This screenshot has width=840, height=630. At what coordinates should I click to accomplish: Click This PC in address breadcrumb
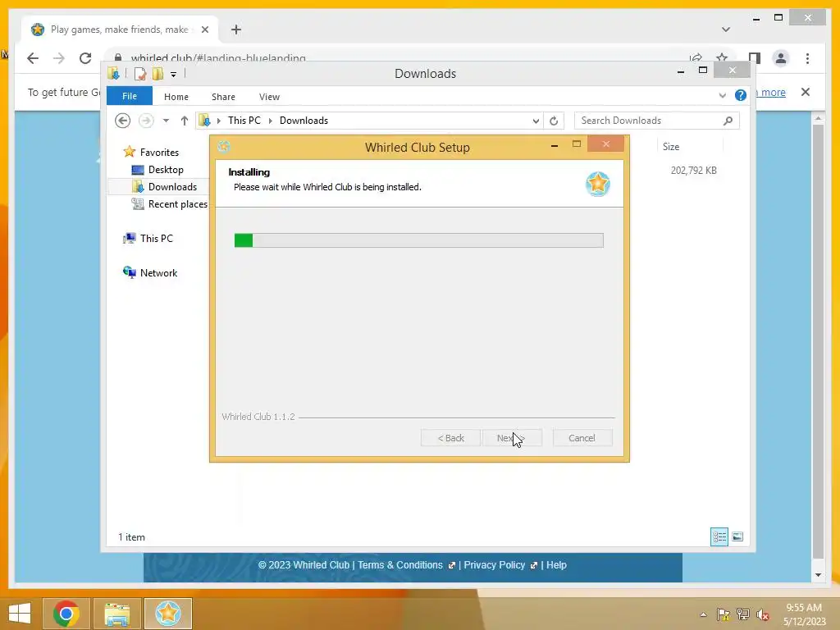[244, 121]
